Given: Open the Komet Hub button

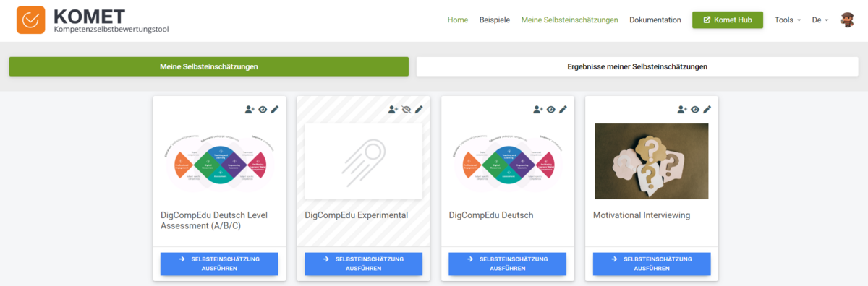Looking at the screenshot, I should point(728,20).
